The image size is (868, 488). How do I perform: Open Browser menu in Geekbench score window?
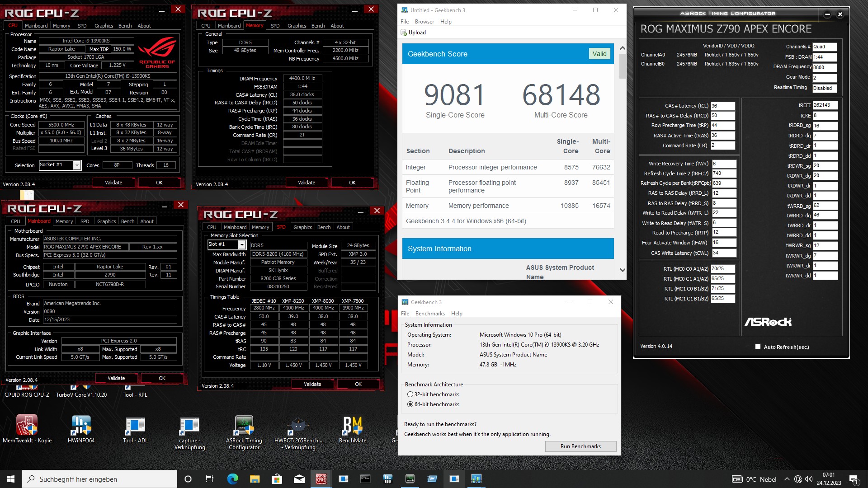pos(425,22)
